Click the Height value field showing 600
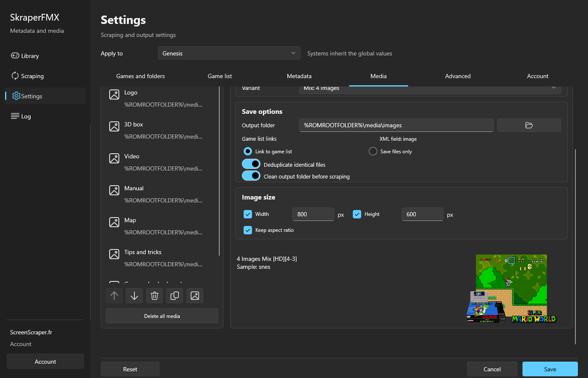 (423, 214)
